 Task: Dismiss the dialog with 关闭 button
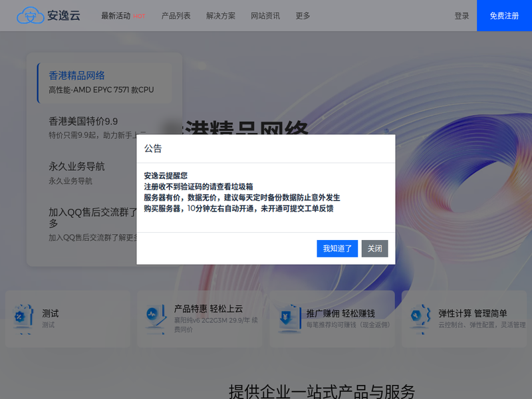pos(374,249)
